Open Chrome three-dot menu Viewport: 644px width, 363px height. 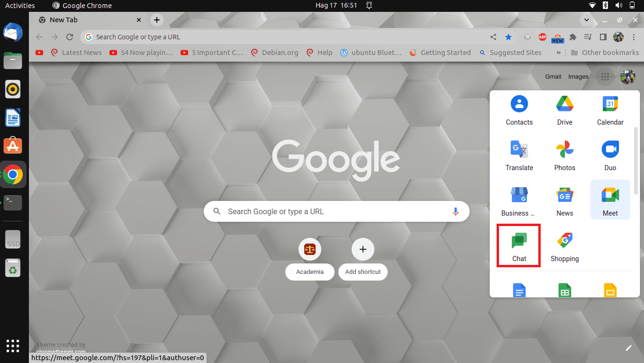click(634, 37)
